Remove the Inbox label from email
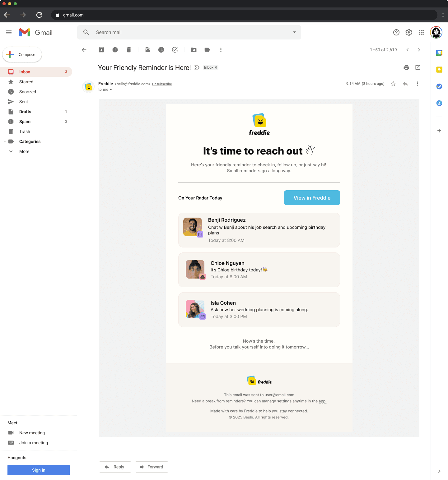This screenshot has width=448, height=480. click(216, 67)
